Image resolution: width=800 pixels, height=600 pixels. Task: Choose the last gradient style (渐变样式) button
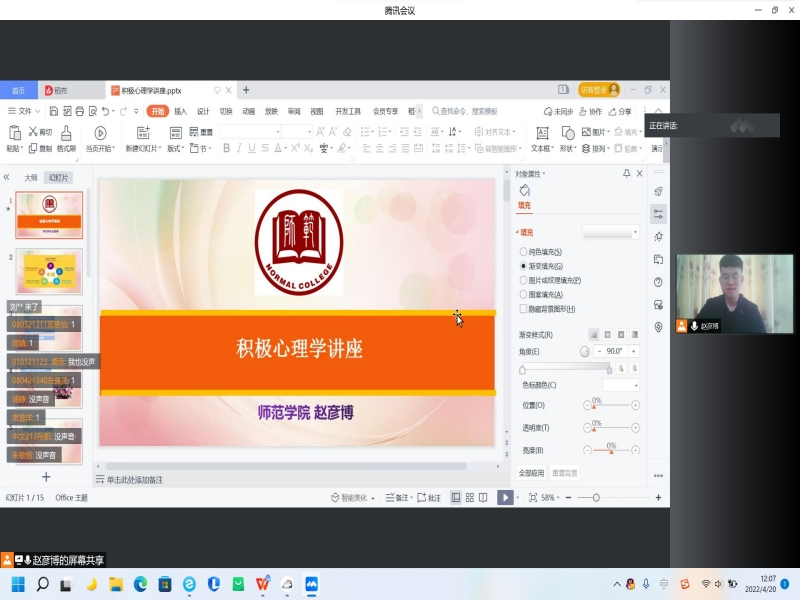(x=635, y=335)
